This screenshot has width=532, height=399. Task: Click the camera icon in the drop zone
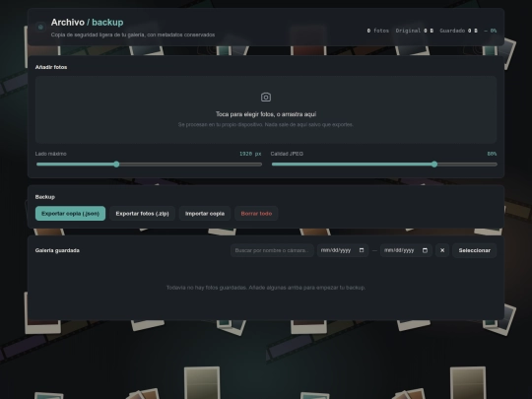[x=266, y=97]
